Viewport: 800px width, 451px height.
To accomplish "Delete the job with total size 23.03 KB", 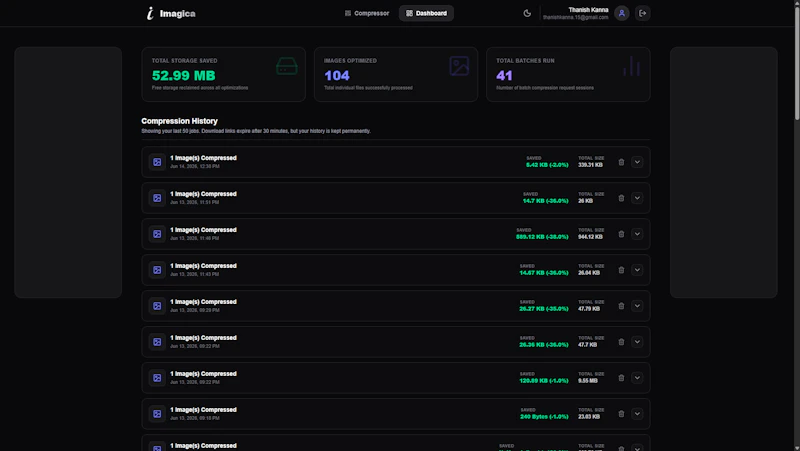I will [621, 414].
